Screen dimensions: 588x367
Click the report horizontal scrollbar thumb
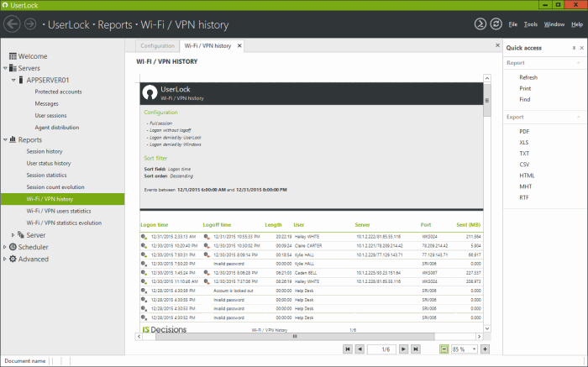coord(295,336)
